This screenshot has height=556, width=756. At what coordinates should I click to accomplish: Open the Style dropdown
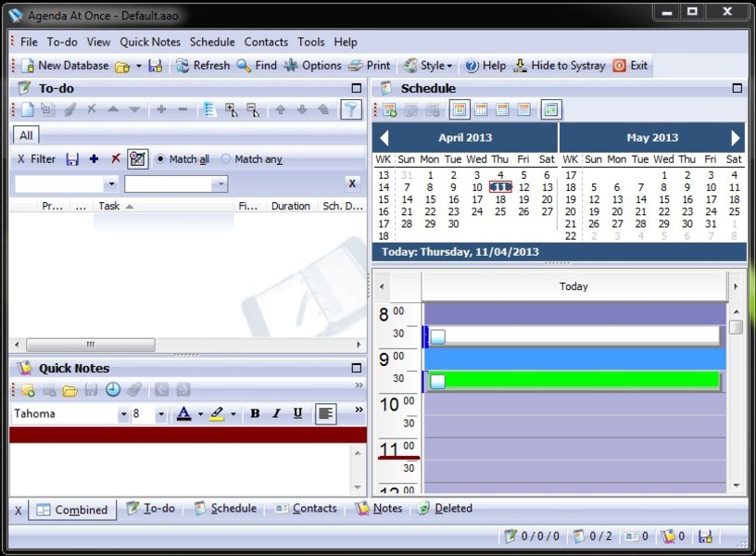click(x=428, y=66)
